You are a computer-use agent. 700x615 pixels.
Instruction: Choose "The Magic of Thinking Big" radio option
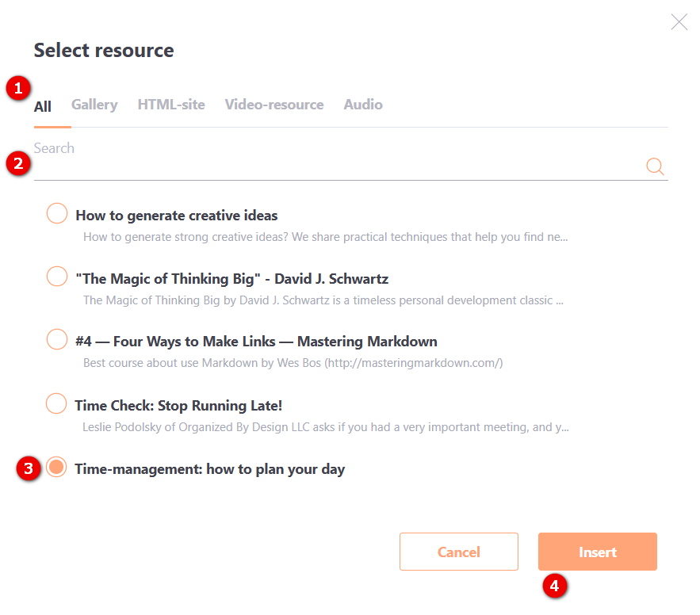pos(57,277)
